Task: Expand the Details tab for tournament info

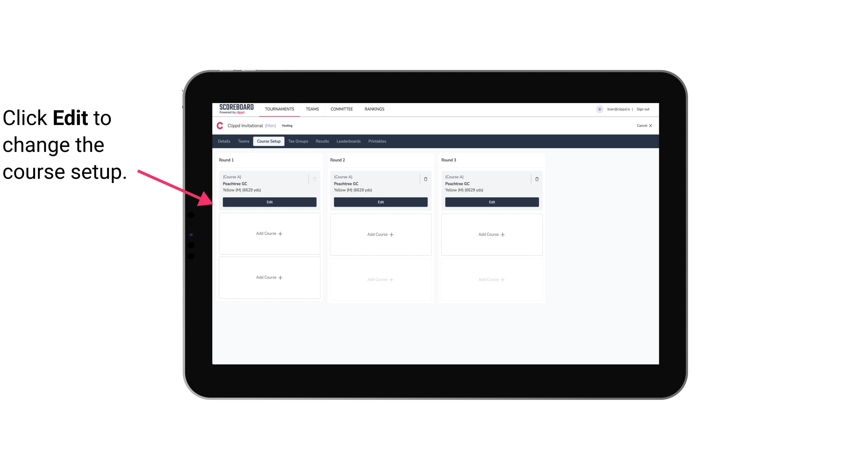Action: pyautogui.click(x=225, y=141)
